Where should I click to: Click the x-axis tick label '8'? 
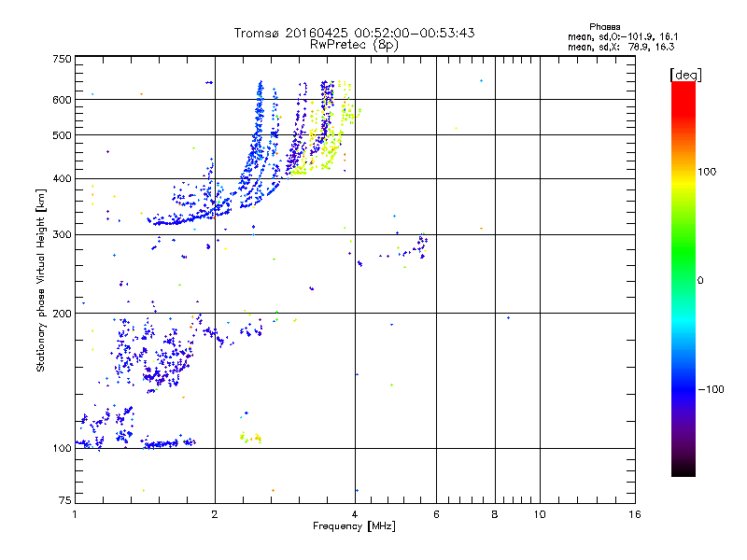click(495, 514)
